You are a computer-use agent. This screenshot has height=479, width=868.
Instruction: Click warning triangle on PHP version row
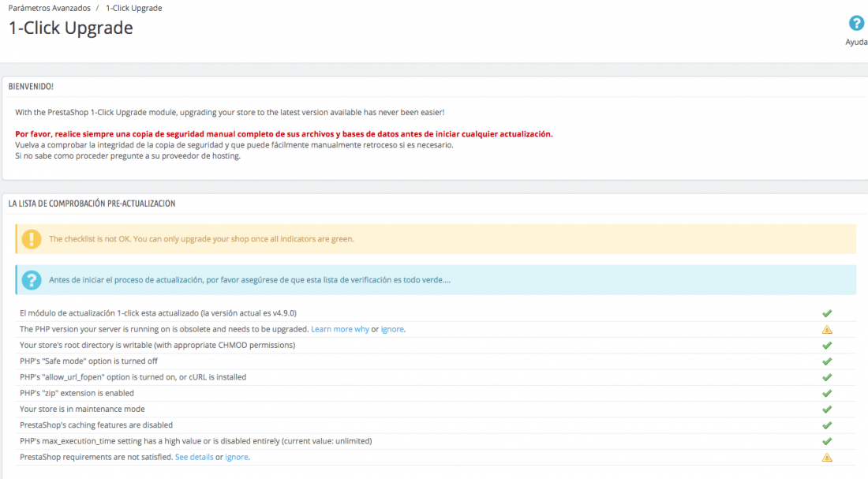point(827,330)
